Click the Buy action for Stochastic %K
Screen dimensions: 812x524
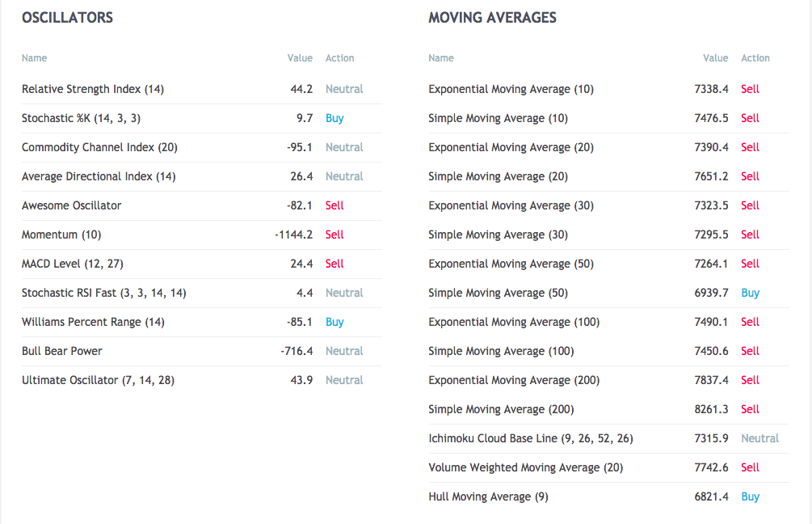[x=334, y=118]
